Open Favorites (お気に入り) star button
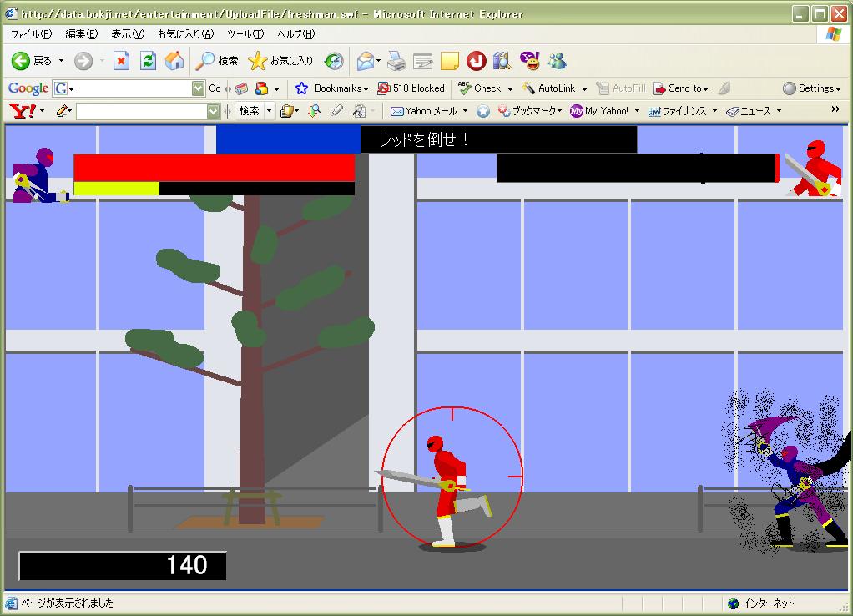The width and height of the screenshot is (853, 616). (280, 61)
